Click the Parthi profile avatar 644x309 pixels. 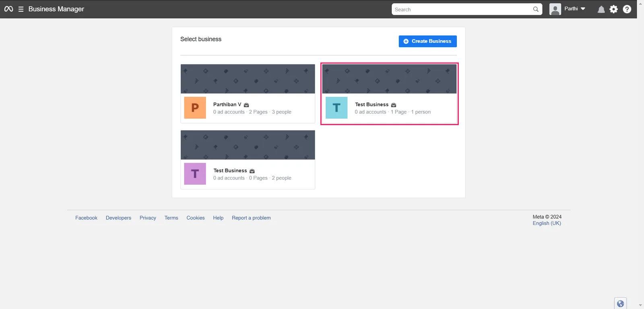point(555,9)
